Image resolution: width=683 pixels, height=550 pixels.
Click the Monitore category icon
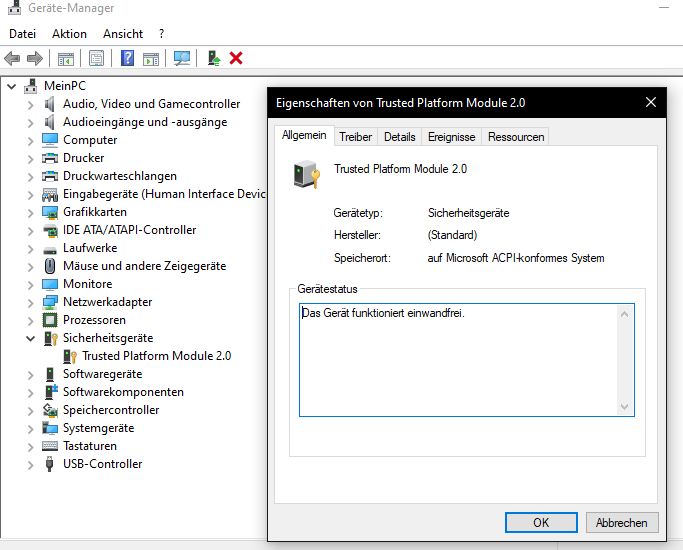tap(50, 284)
